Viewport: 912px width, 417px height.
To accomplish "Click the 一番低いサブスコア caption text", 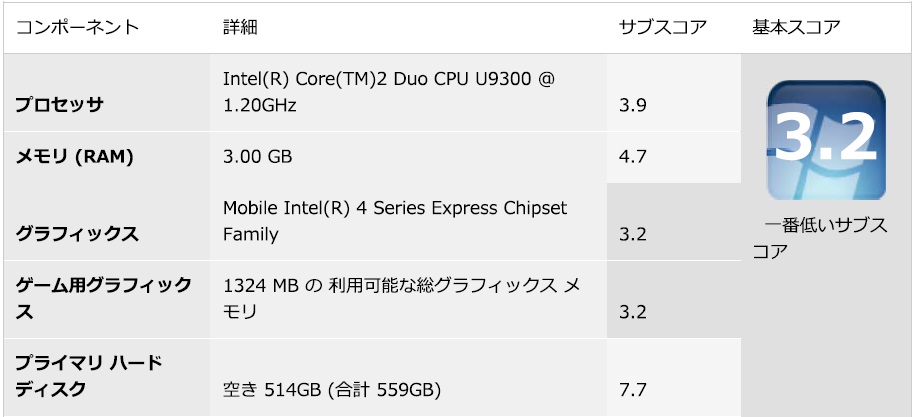I will tap(820, 238).
